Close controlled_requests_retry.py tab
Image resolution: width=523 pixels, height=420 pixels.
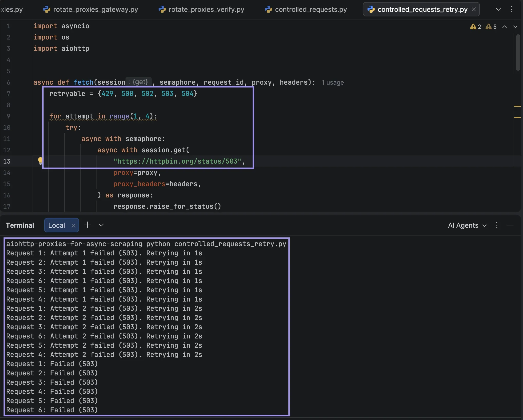tap(474, 9)
